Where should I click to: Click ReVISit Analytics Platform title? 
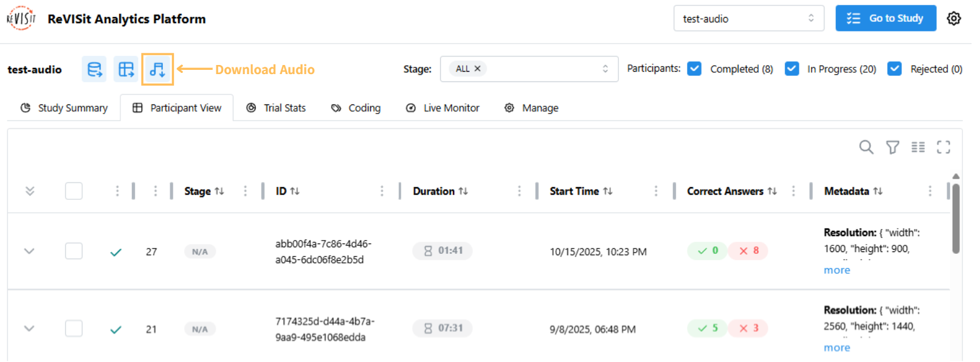(128, 19)
